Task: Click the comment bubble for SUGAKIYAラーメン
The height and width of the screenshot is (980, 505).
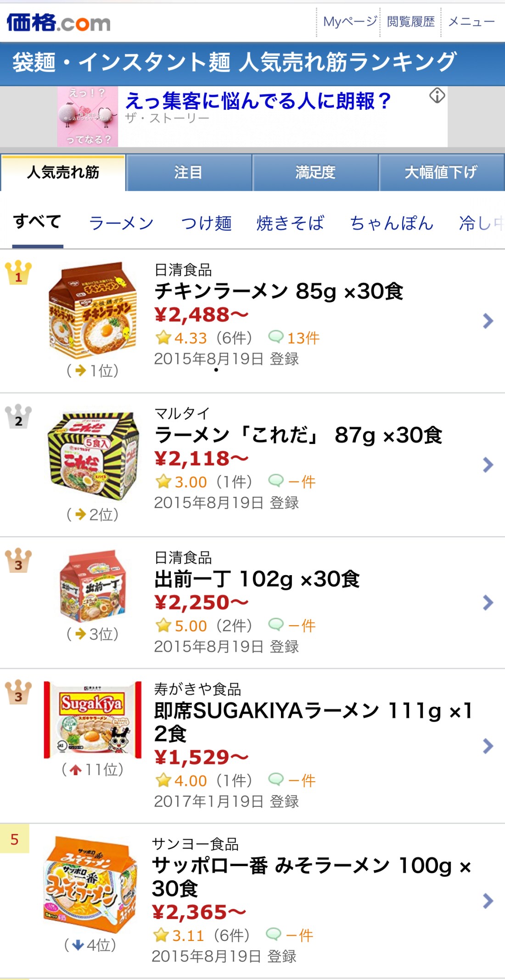Action: (x=276, y=779)
